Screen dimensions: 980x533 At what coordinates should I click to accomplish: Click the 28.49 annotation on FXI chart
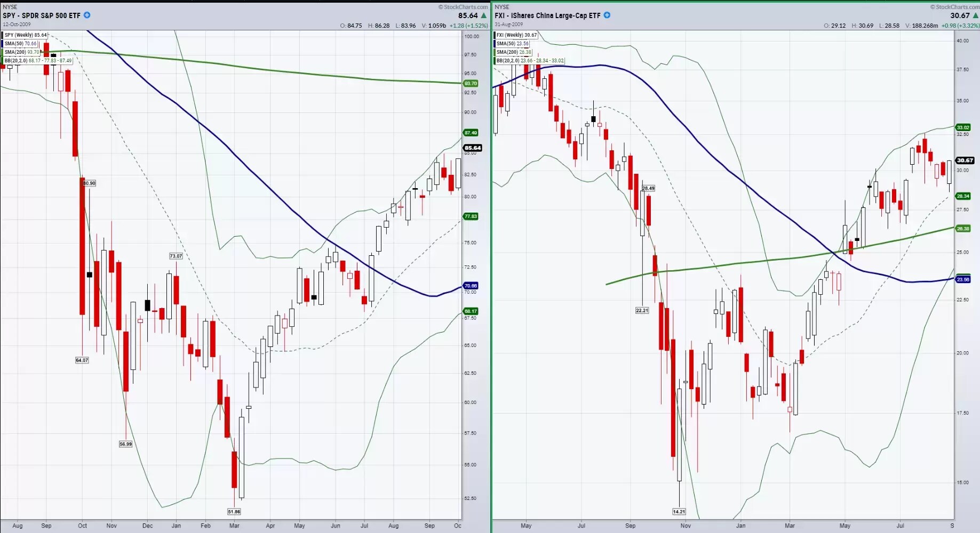point(648,189)
